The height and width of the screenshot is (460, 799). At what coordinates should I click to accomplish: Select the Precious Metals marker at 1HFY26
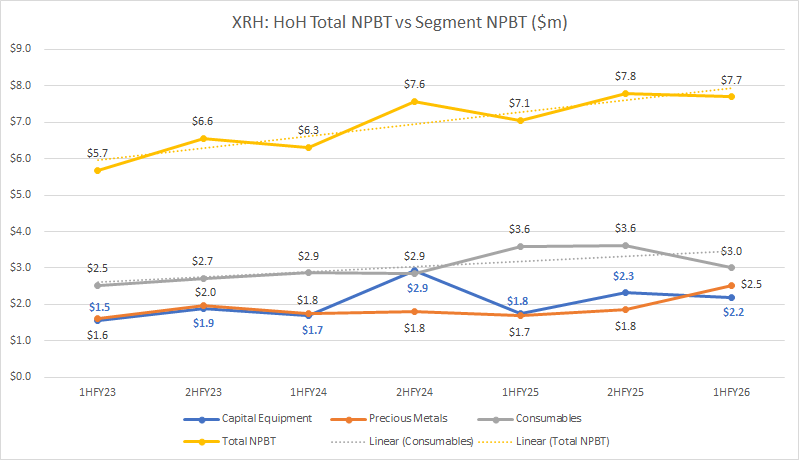click(x=731, y=286)
